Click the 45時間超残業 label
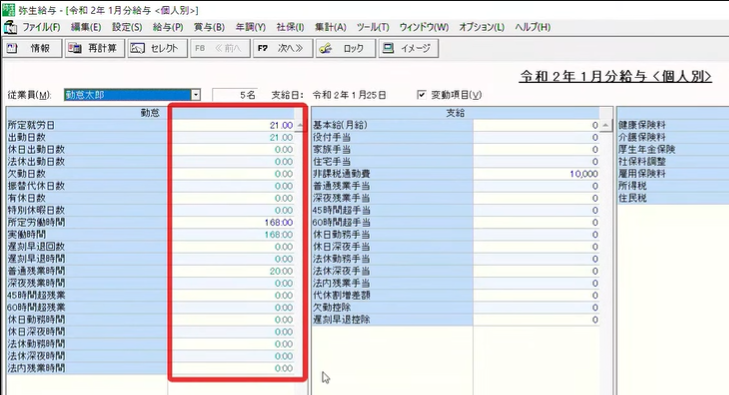 (x=36, y=296)
